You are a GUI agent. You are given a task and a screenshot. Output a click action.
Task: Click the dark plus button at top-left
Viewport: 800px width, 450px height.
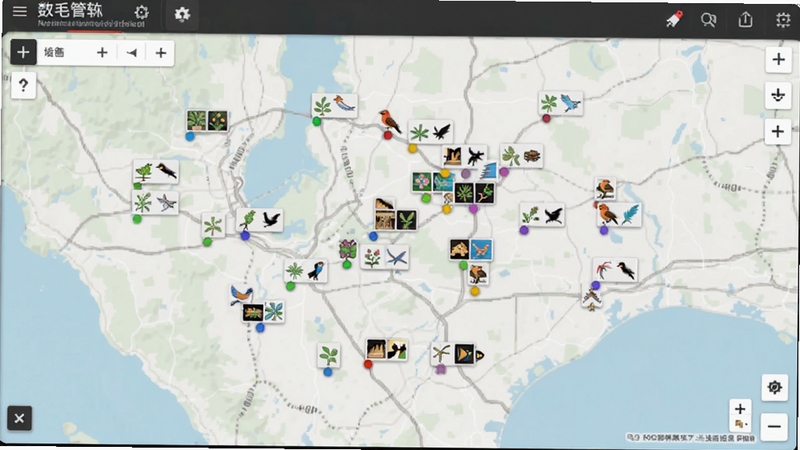point(23,52)
